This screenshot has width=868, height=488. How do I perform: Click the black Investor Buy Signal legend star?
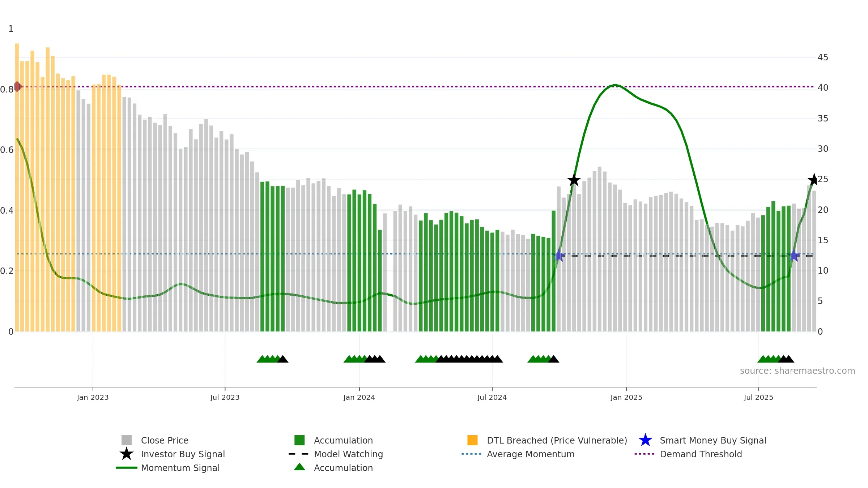[x=127, y=454]
